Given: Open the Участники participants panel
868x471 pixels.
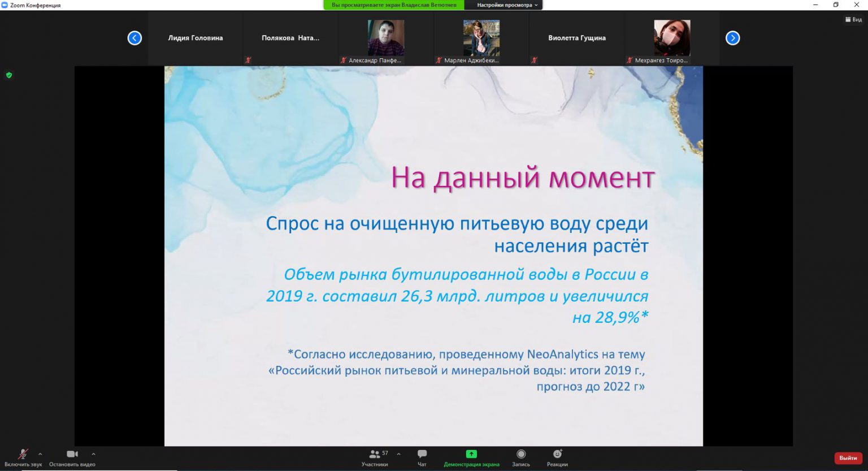Looking at the screenshot, I should click(375, 457).
